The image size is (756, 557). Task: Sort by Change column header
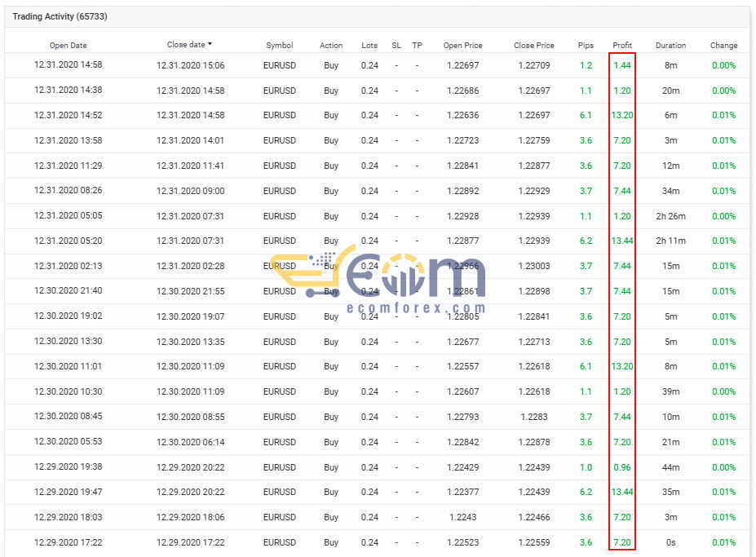tap(723, 46)
